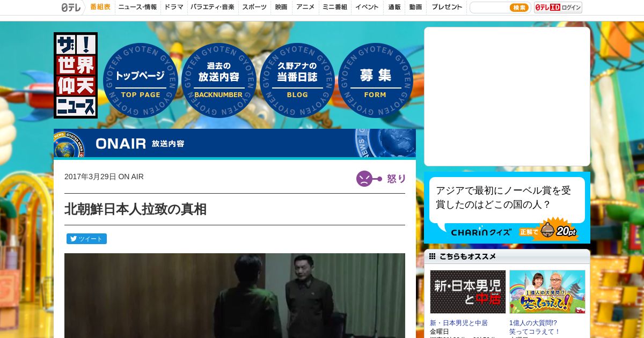
Task: Click the 怒り angry face icon
Action: point(364,179)
